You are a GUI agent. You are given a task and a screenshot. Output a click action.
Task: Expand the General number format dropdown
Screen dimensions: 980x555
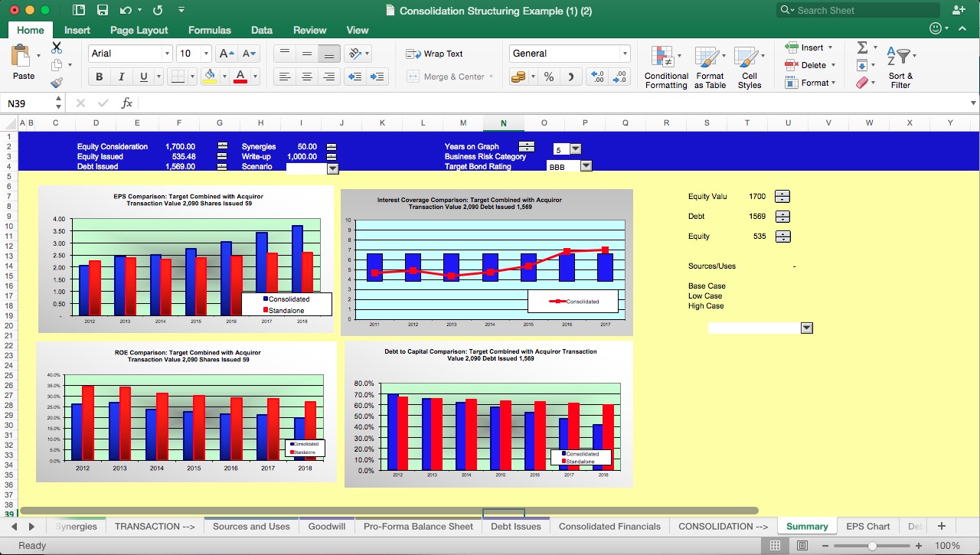tap(625, 54)
